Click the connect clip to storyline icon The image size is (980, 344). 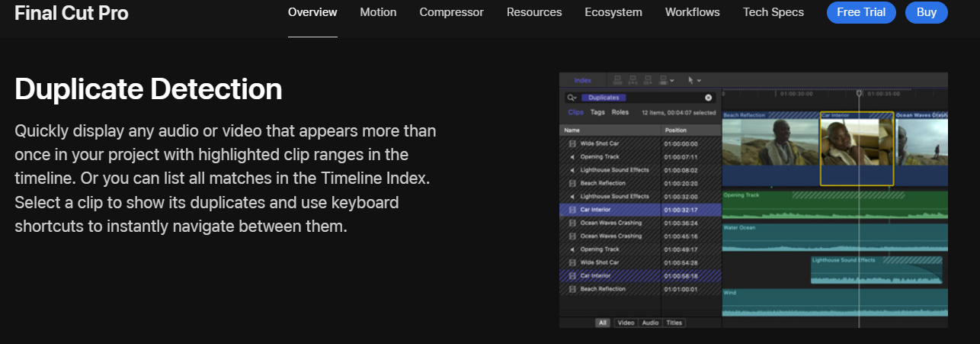pyautogui.click(x=618, y=80)
